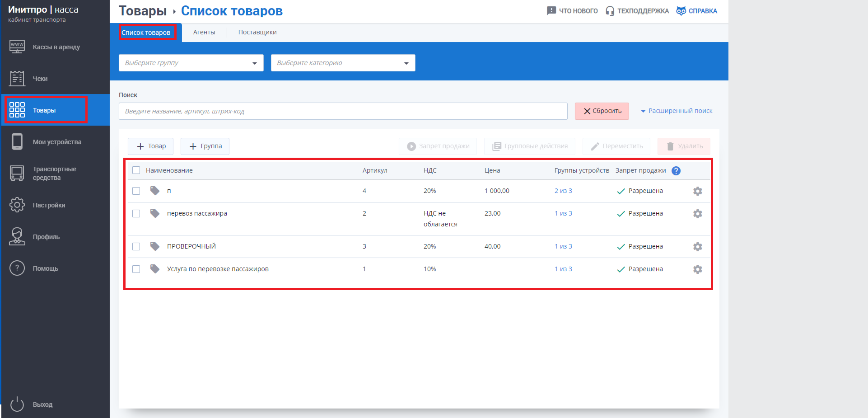Switch to the Поставщики tab

pyautogui.click(x=257, y=32)
